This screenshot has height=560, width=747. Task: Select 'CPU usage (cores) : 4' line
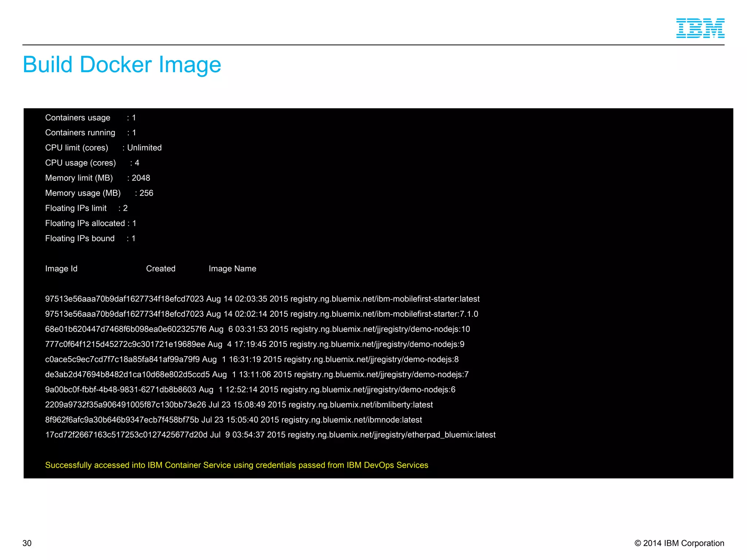(x=92, y=163)
